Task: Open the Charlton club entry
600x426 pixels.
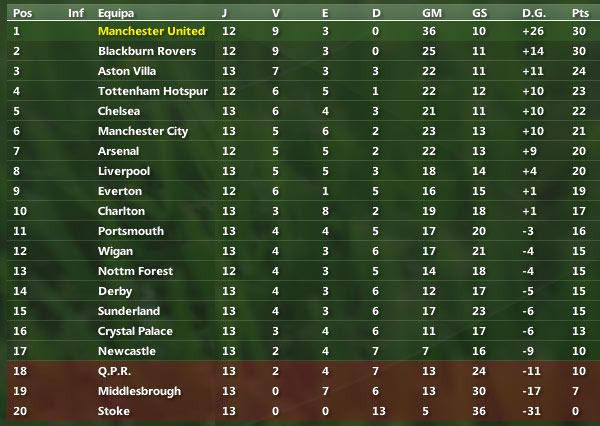Action: (x=122, y=211)
